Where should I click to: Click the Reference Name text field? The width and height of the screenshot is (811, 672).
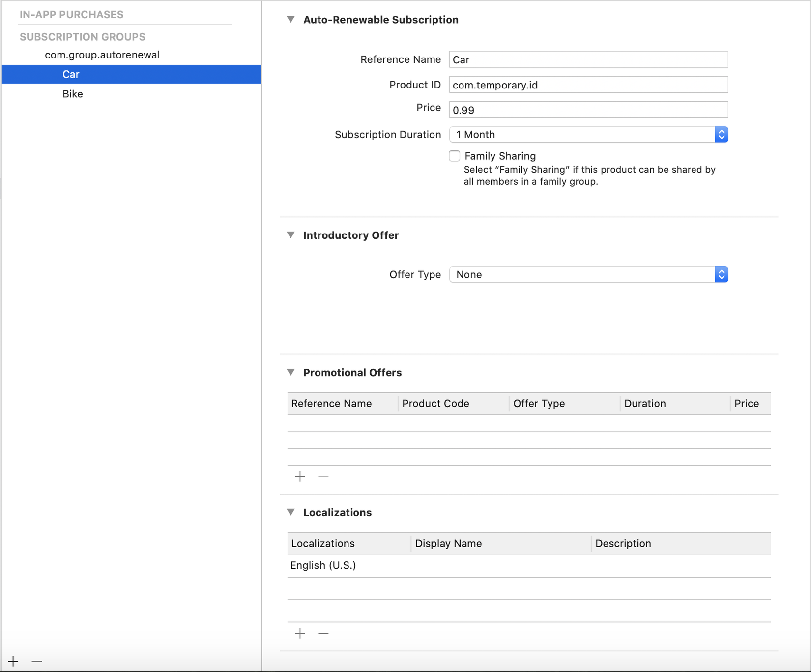(588, 59)
